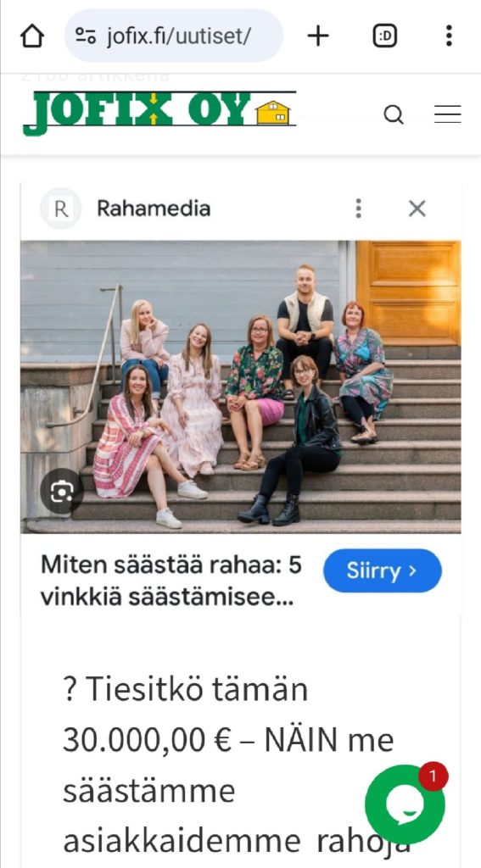This screenshot has width=481, height=868.
Task: Open the green chat widget bubble
Action: (x=405, y=804)
